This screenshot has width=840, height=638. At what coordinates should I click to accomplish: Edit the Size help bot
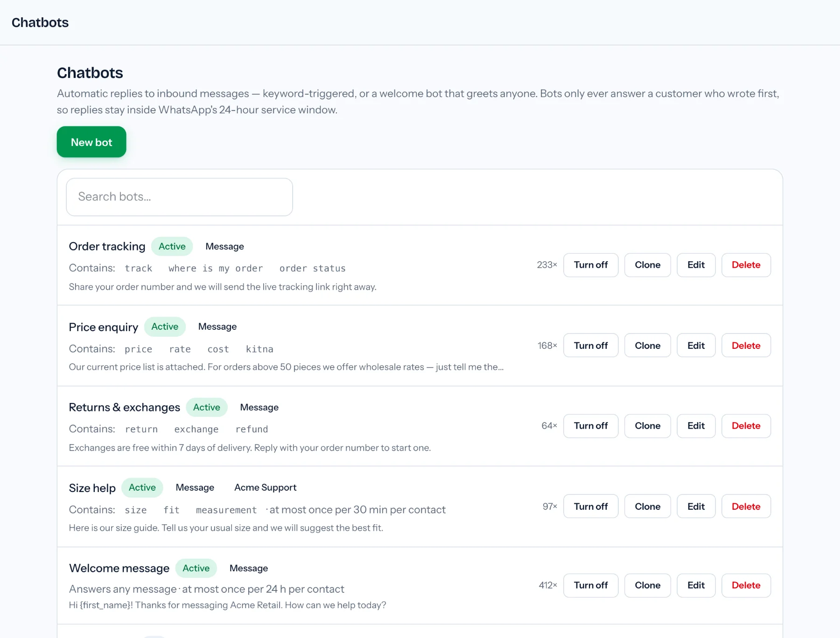(696, 506)
